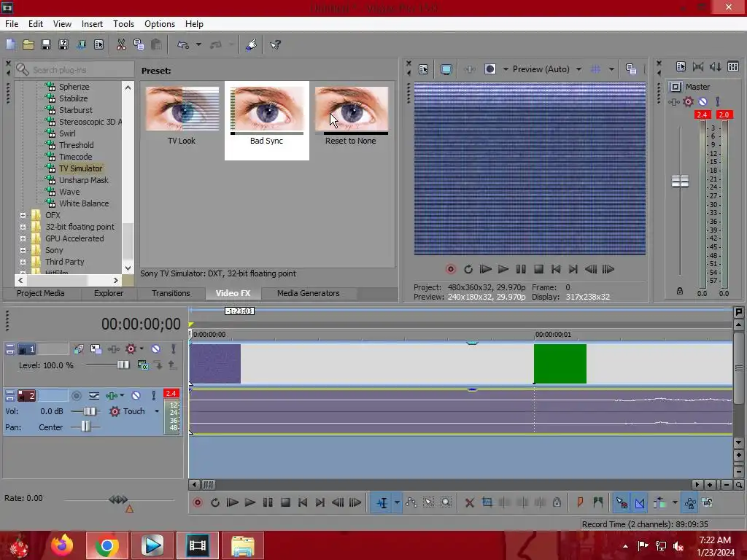Screen dimensions: 747x560
Task: Click the Master volume fader handle
Action: click(x=680, y=181)
